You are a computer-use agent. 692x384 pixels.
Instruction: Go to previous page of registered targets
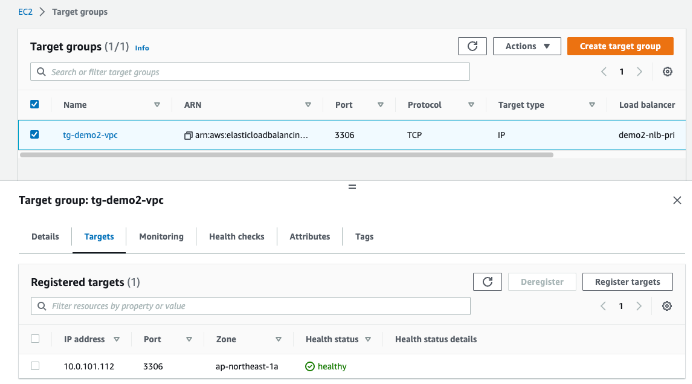pyautogui.click(x=603, y=306)
